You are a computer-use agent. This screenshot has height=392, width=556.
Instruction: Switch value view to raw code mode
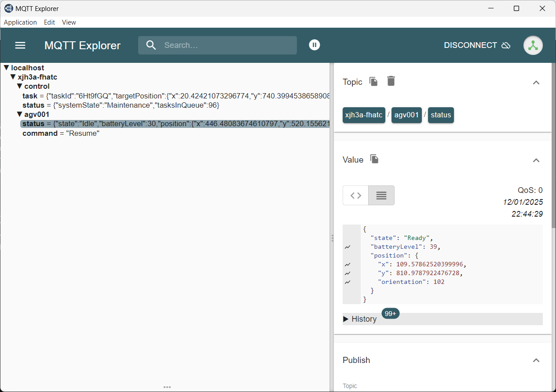pyautogui.click(x=356, y=196)
